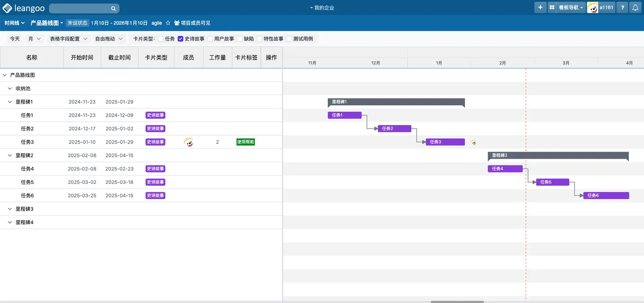Open the 表格字段配置 dropdown
Viewport: 644px width, 303px height.
68,39
